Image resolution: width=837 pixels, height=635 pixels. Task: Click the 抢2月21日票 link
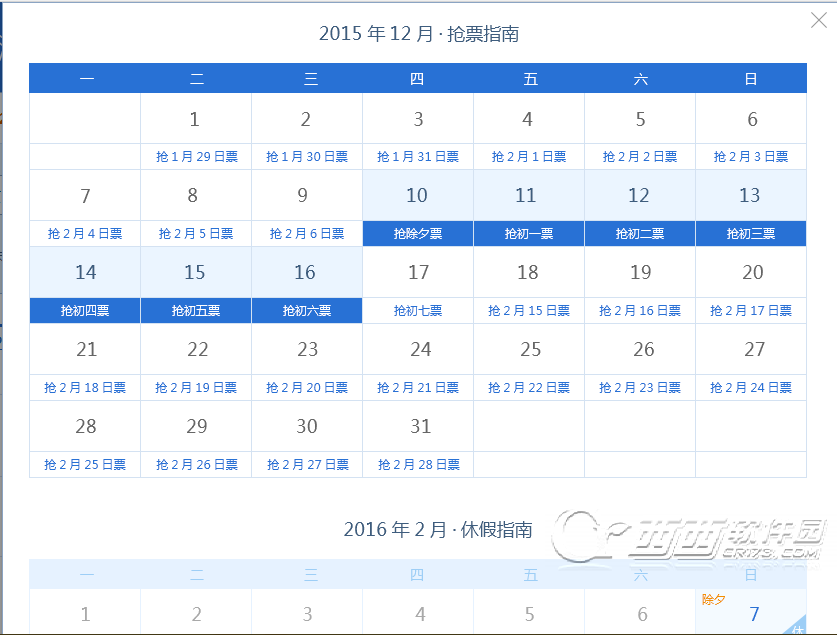[418, 387]
